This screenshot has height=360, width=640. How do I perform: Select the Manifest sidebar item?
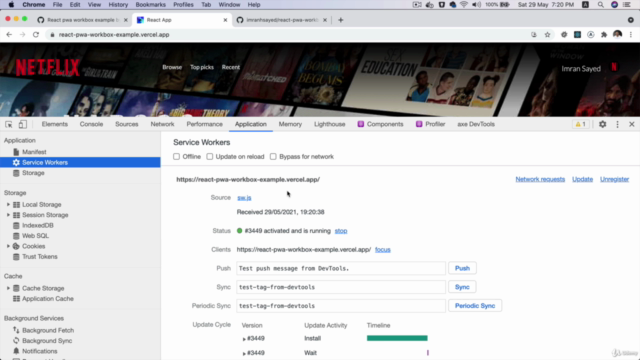pyautogui.click(x=34, y=152)
